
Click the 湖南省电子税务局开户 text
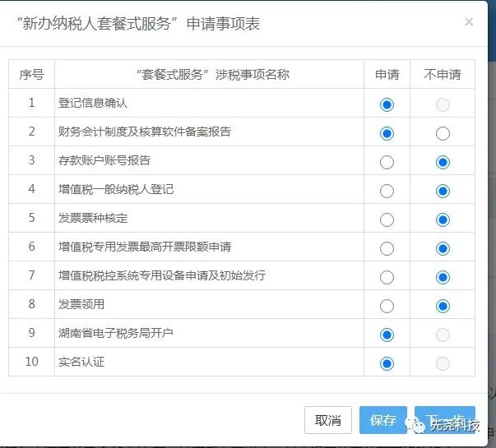(116, 333)
